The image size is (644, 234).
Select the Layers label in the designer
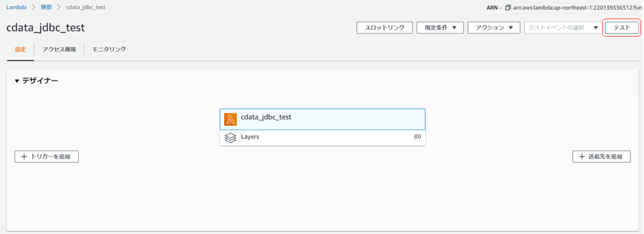(x=250, y=137)
